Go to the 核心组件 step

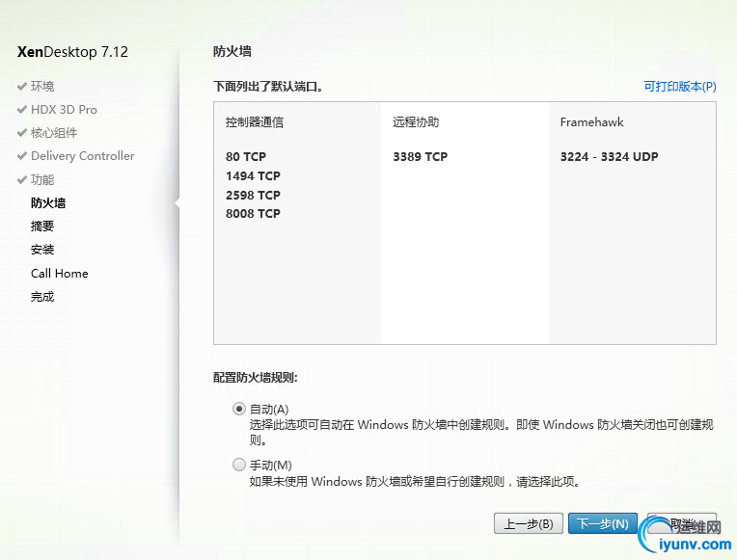point(54,133)
